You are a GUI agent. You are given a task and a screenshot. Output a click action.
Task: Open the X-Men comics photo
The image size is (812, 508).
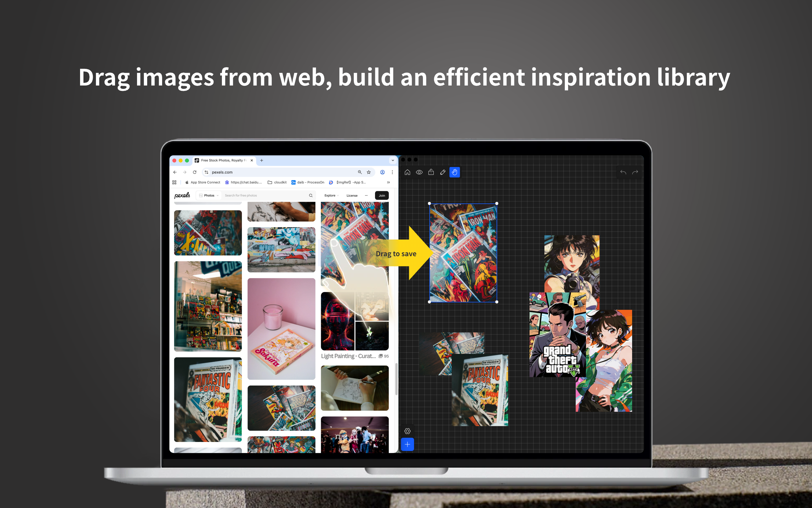208,233
